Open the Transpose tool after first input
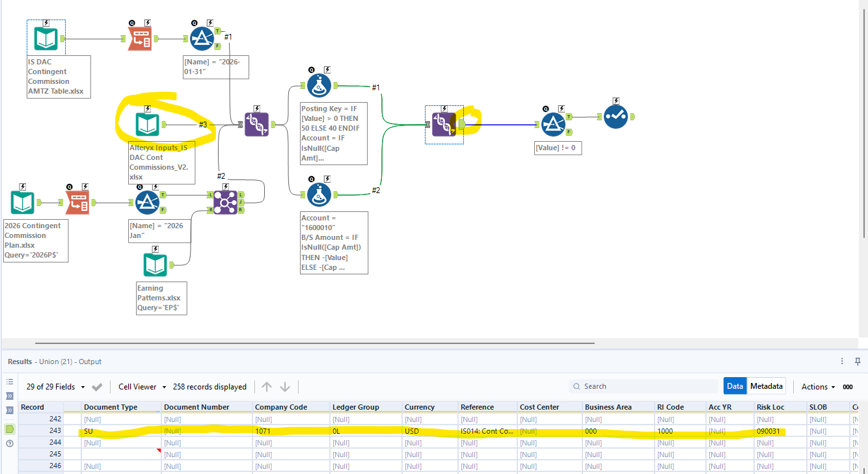The image size is (868, 474). 140,38
